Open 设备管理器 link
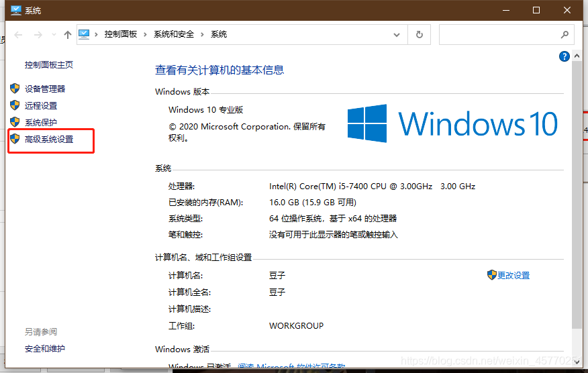Image resolution: width=588 pixels, height=373 pixels. [x=45, y=89]
